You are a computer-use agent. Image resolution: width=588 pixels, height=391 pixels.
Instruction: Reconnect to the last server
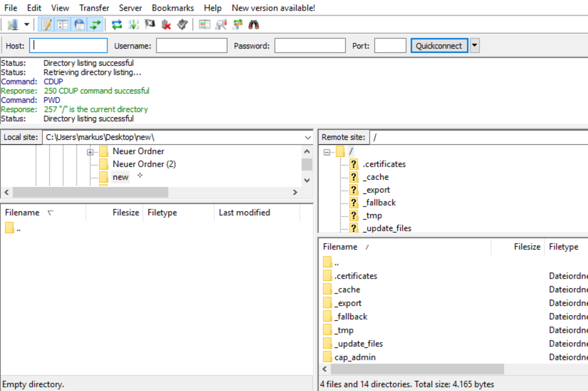(183, 24)
